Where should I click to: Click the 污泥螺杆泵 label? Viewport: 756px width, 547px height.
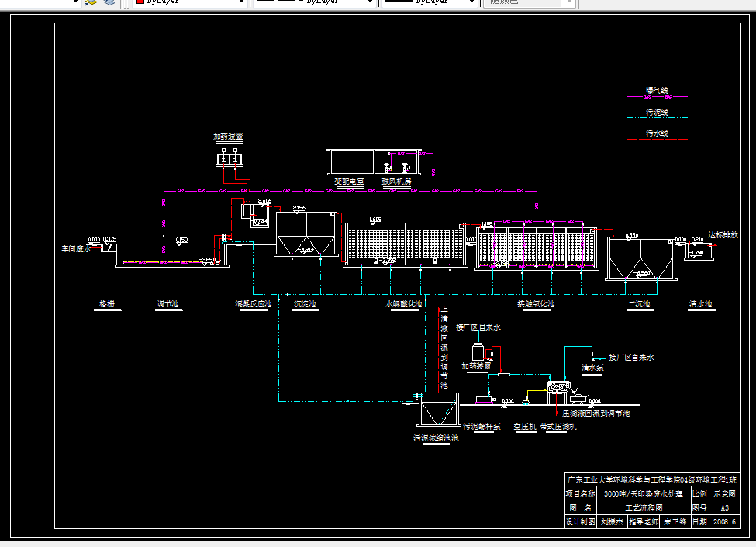click(x=482, y=427)
